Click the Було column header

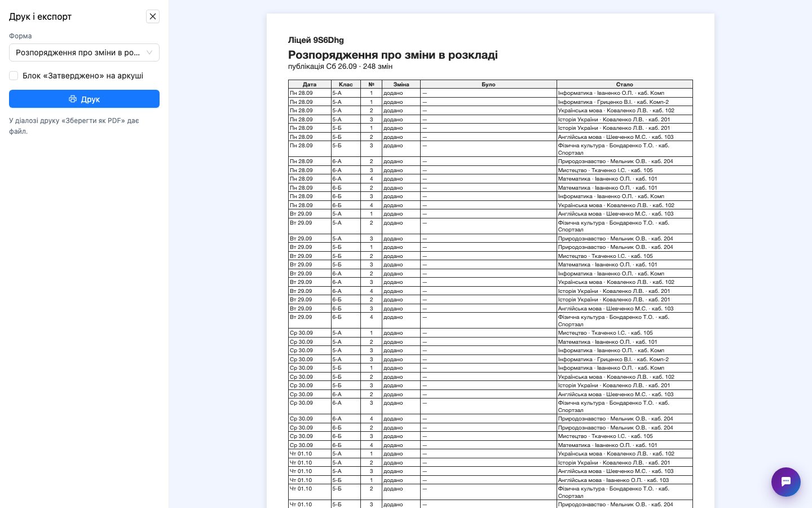point(488,85)
